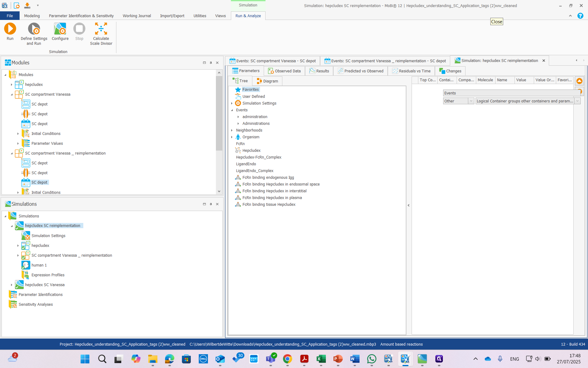Click Define Settings and Run icon
The height and width of the screenshot is (368, 588).
(34, 29)
